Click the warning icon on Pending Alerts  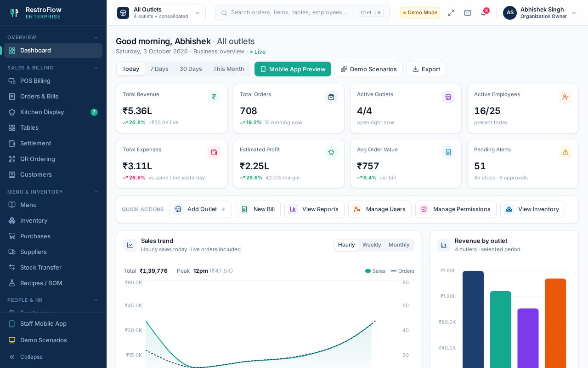click(565, 152)
